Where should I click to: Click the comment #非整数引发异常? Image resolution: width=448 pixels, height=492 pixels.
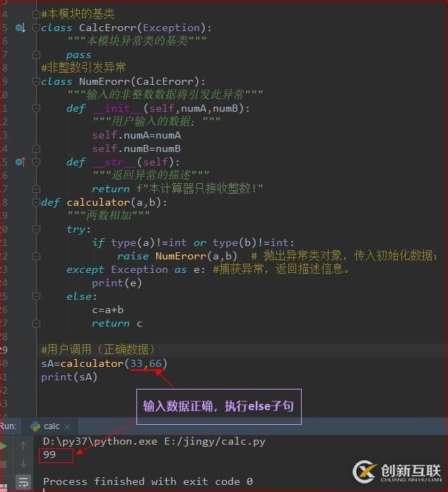[x=83, y=67]
